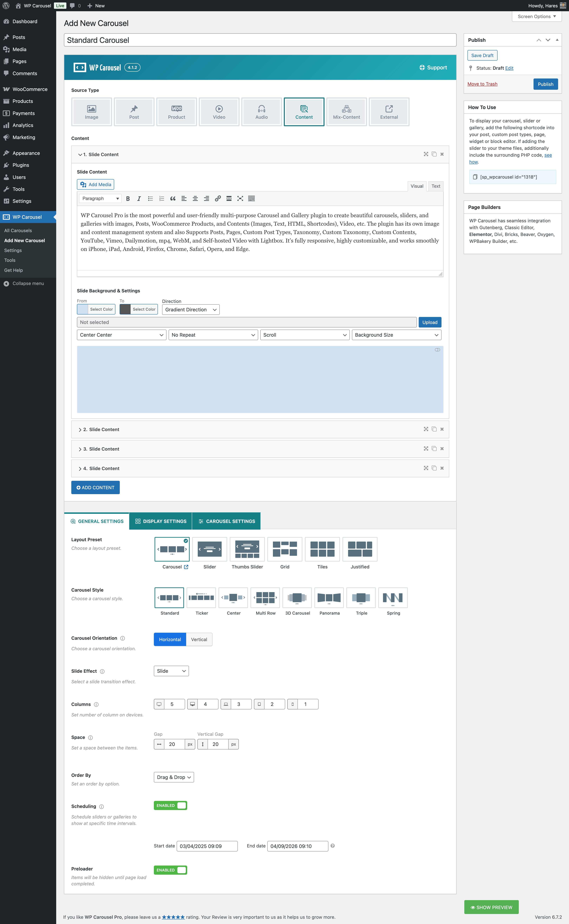This screenshot has height=924, width=569.
Task: Switch to the Carousel Settings tab
Action: 227,521
